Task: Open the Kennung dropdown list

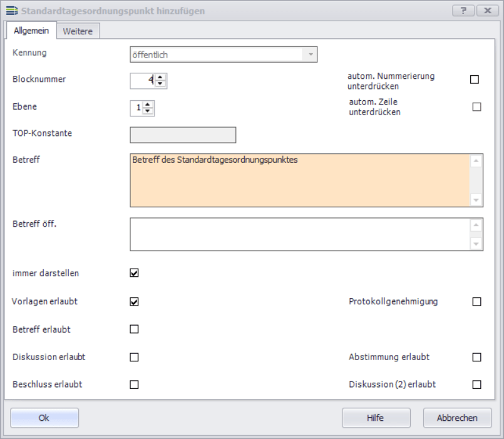Action: pyautogui.click(x=310, y=55)
